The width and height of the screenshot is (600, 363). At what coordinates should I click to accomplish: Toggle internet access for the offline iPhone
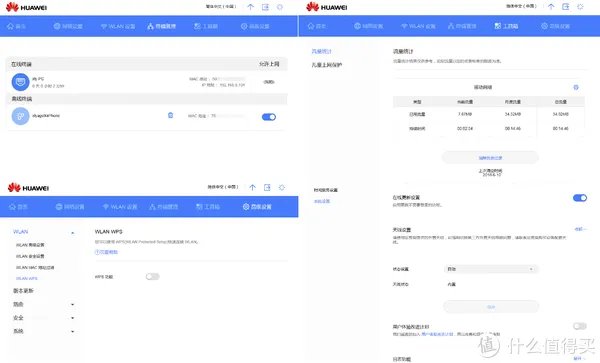269,117
